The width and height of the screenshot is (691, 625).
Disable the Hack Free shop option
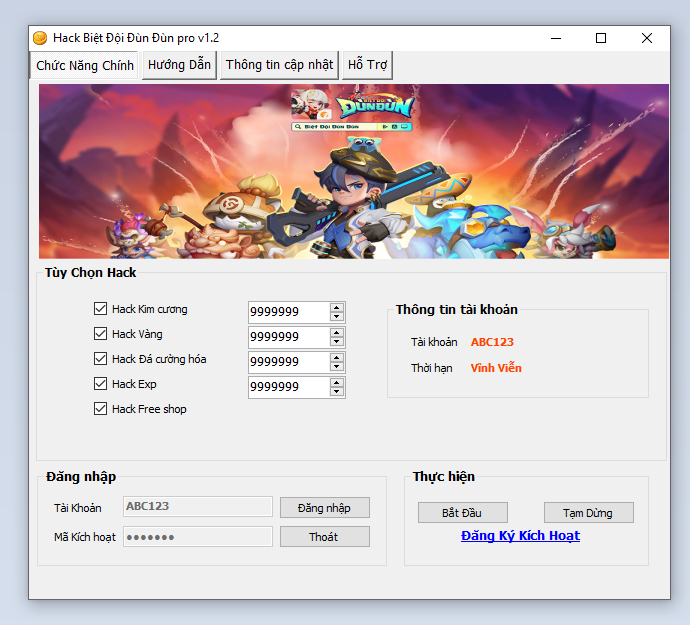(100, 409)
